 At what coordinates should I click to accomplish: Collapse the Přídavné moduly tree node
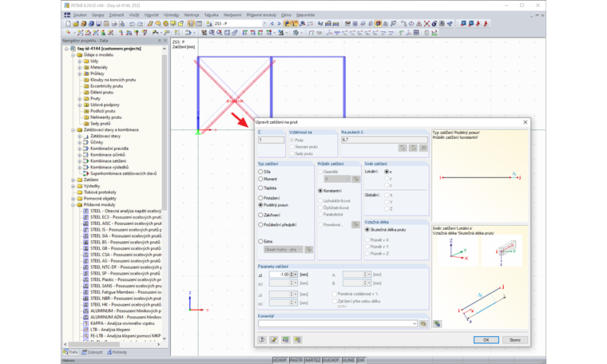73,204
